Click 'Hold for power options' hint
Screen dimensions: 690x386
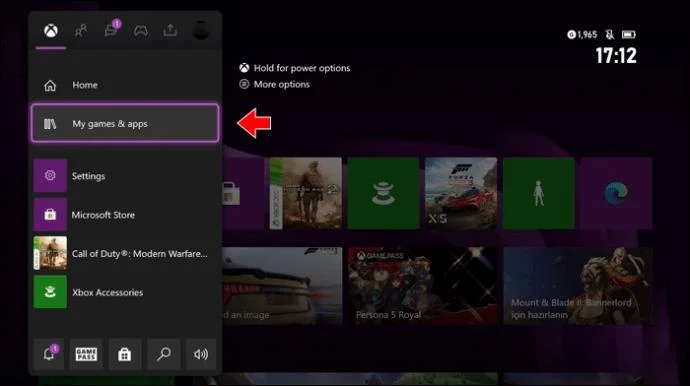coord(302,68)
